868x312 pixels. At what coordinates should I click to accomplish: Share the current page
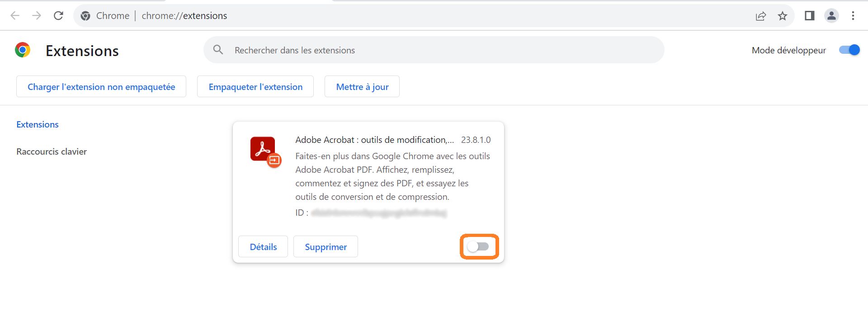(761, 16)
